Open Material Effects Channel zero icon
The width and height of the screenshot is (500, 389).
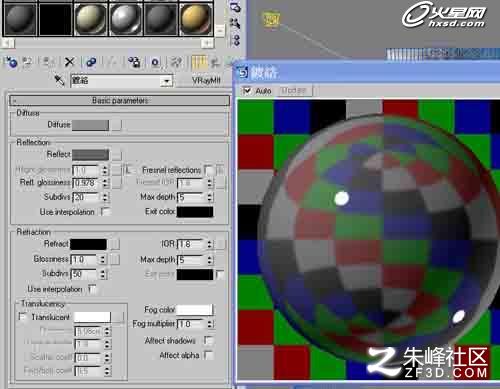point(155,62)
